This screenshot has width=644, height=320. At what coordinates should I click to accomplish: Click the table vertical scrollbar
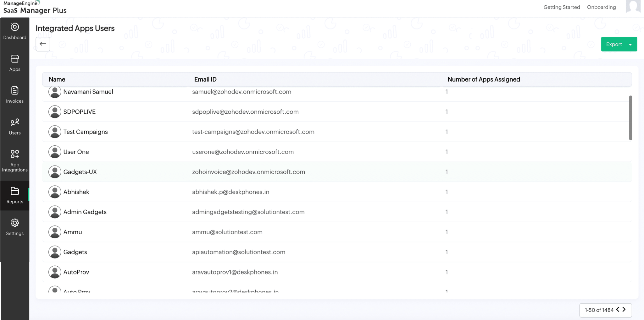(630, 118)
